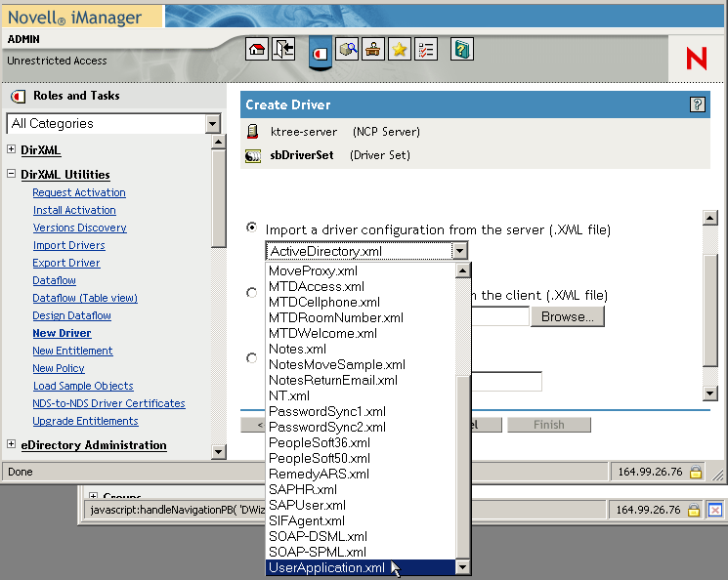
Task: Click the client file path input field
Action: click(x=500, y=316)
